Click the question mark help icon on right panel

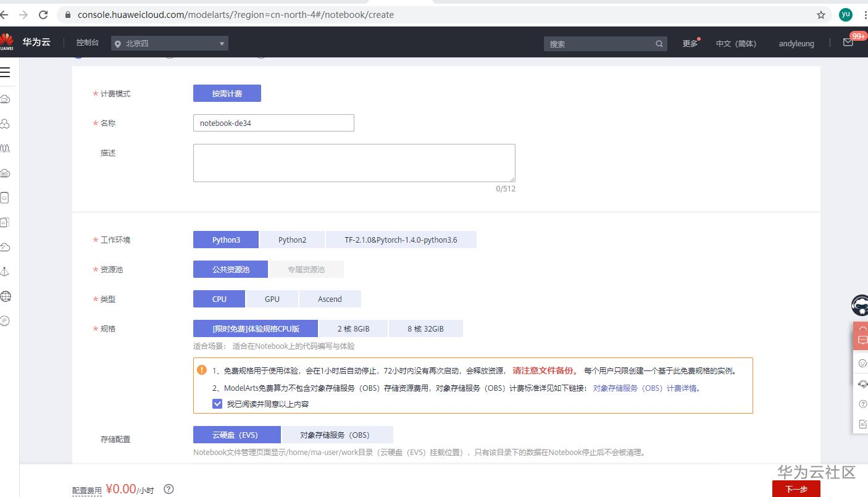(x=862, y=404)
